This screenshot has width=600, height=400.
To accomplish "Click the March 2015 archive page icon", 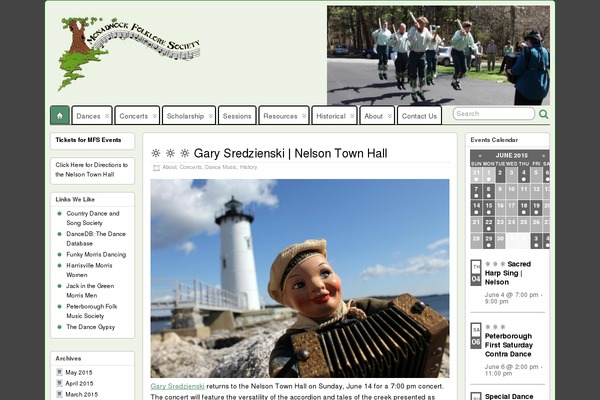I will click(x=59, y=394).
